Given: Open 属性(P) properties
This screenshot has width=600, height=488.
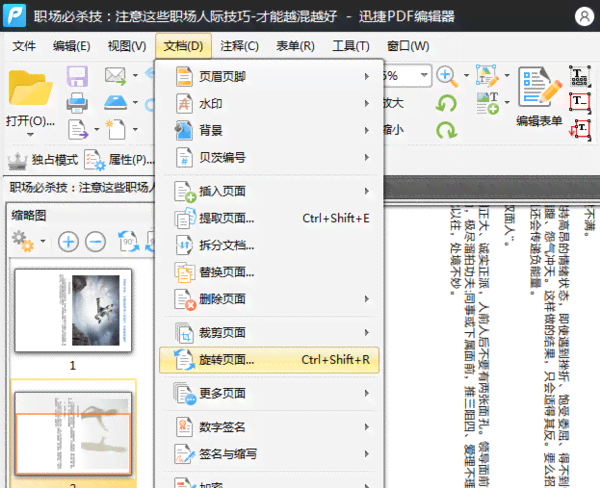Looking at the screenshot, I should click(x=119, y=160).
